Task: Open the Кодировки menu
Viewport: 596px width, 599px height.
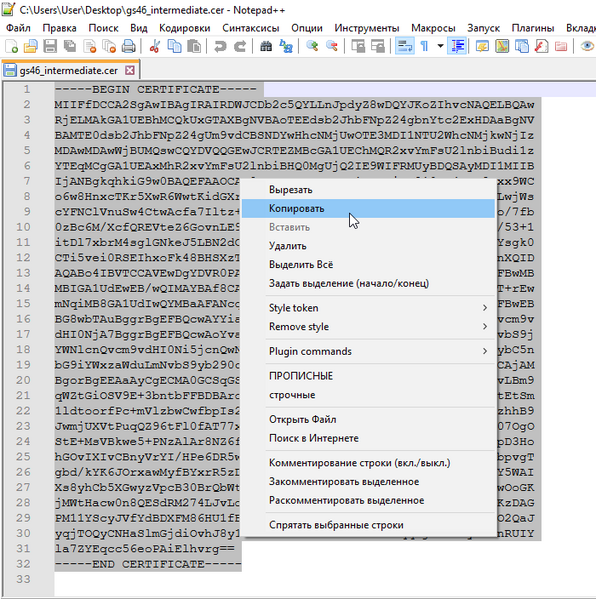Action: coord(185,28)
